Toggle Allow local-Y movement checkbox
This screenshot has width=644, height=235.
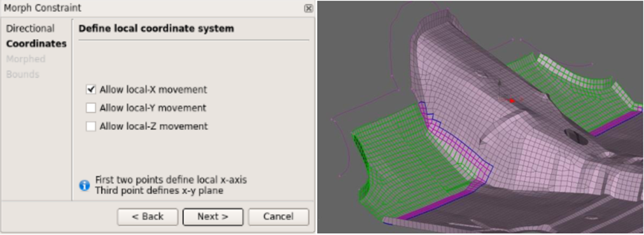(91, 108)
